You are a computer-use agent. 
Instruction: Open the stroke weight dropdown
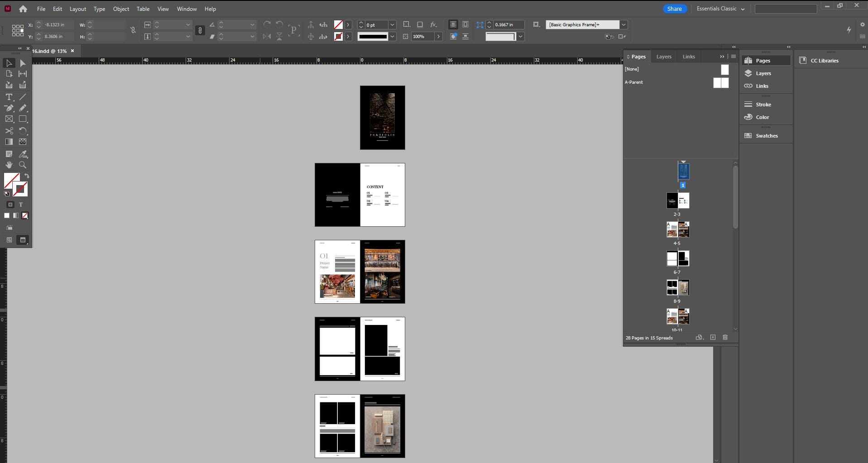392,25
